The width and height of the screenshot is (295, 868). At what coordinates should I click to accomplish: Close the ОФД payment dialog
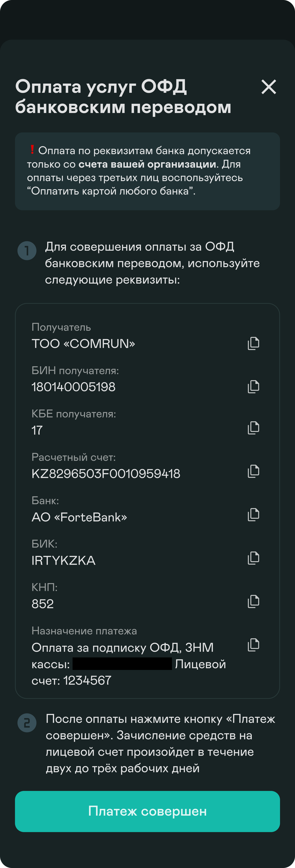pyautogui.click(x=269, y=87)
